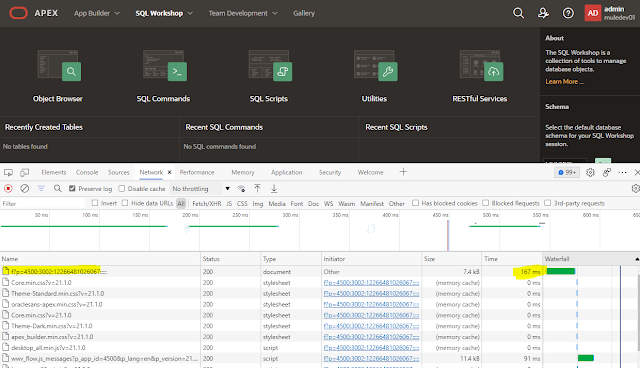Image resolution: width=640 pixels, height=368 pixels.
Task: Open the Security tab
Action: coord(330,172)
